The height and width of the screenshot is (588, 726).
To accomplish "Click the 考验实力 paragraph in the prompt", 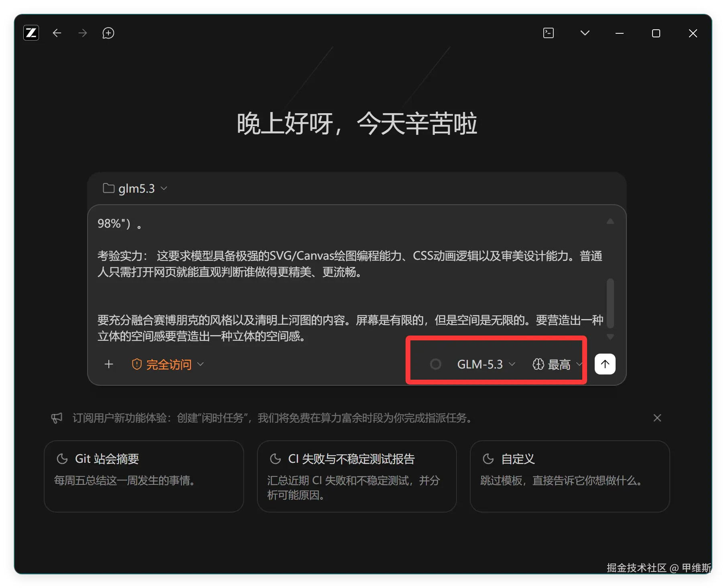I will pos(350,264).
